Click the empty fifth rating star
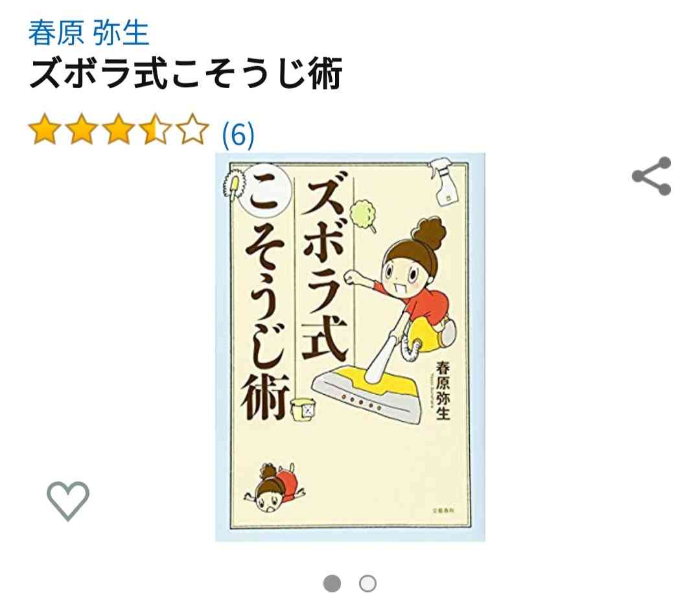The image size is (700, 608). (x=192, y=130)
